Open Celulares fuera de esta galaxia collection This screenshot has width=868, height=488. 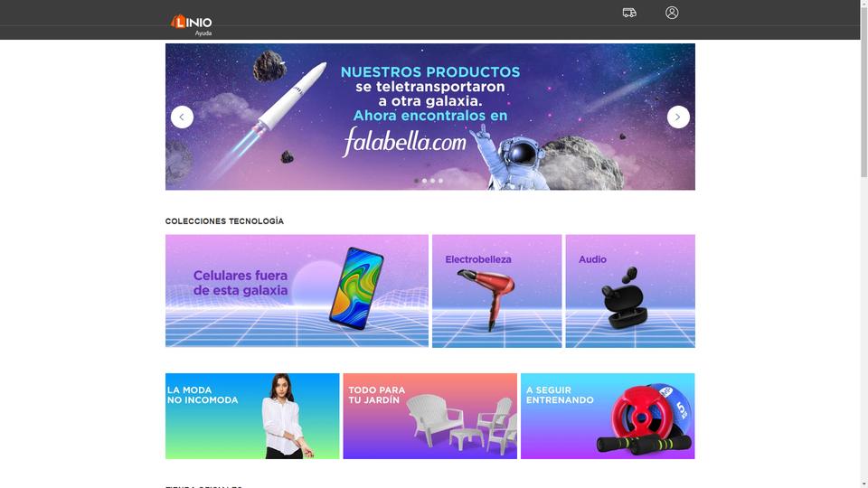297,291
